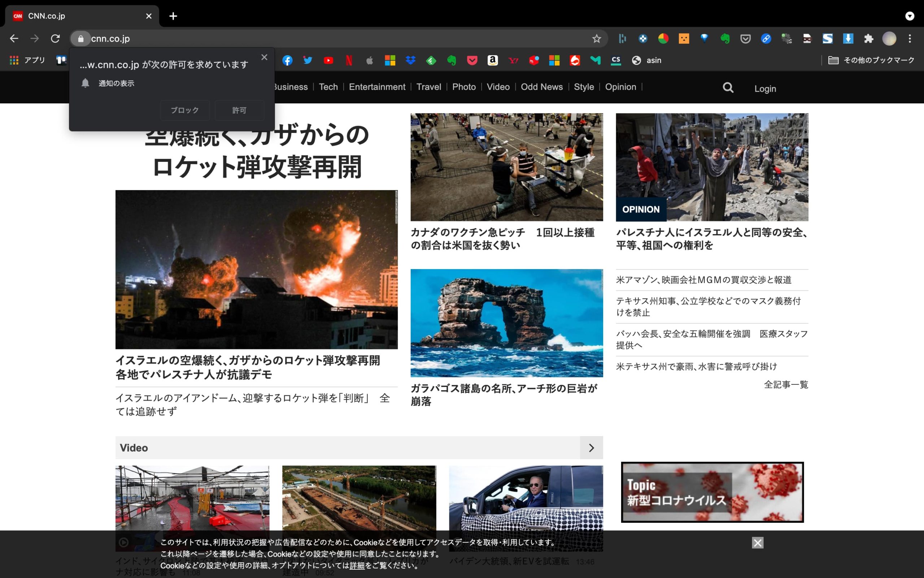The width and height of the screenshot is (924, 578).
Task: Open the asin bookmark
Action: pyautogui.click(x=646, y=60)
